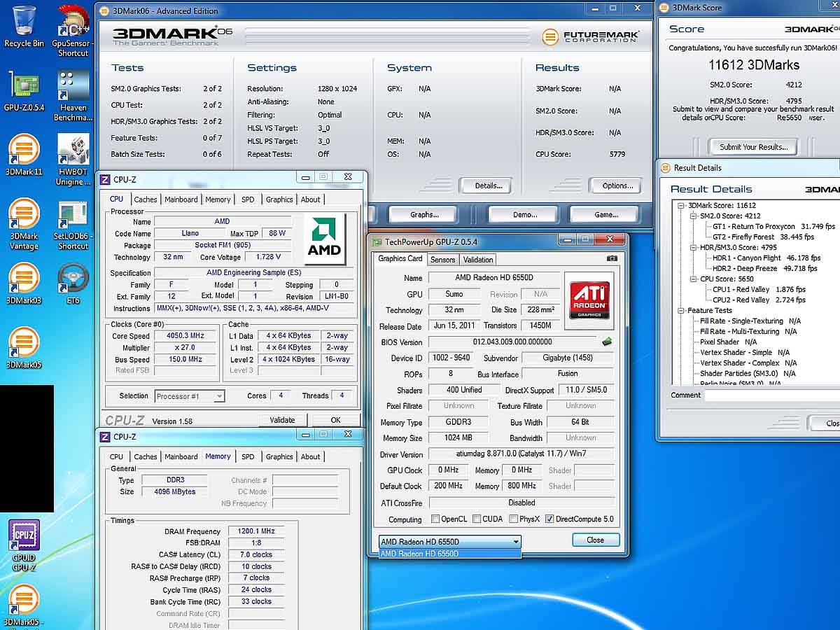The height and width of the screenshot is (630, 840).
Task: Launch the GpuSensor Shortcut desktop icon
Action: point(73,31)
